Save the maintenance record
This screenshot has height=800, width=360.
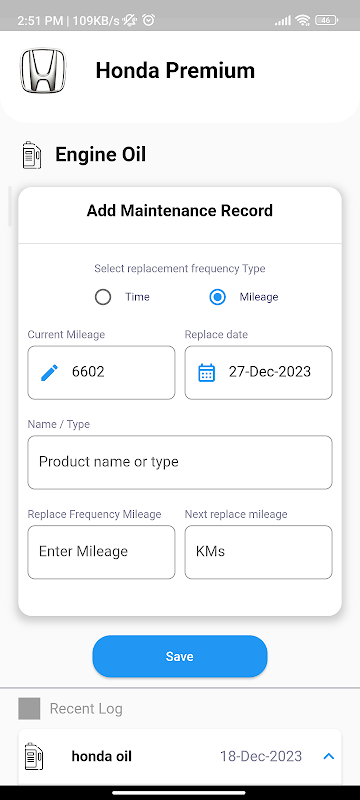tap(179, 656)
